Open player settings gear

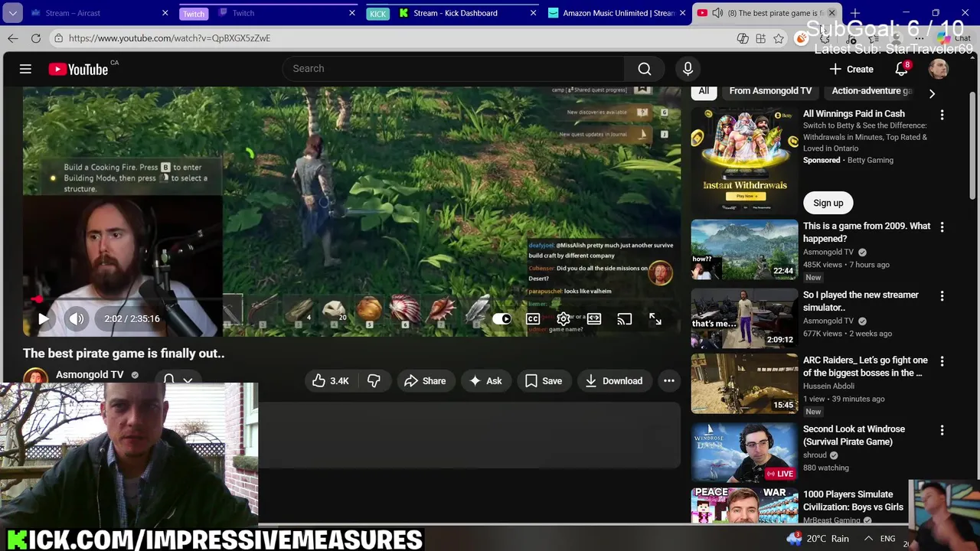click(x=563, y=319)
